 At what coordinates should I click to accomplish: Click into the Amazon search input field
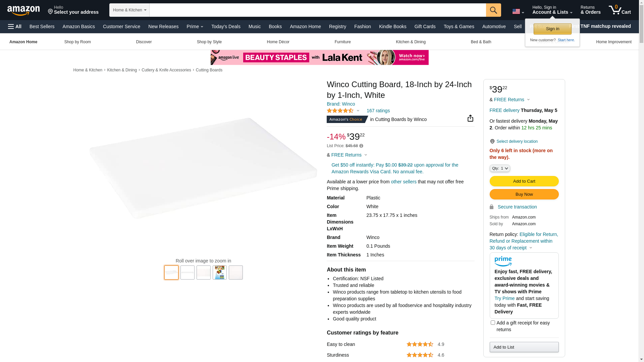point(318,10)
